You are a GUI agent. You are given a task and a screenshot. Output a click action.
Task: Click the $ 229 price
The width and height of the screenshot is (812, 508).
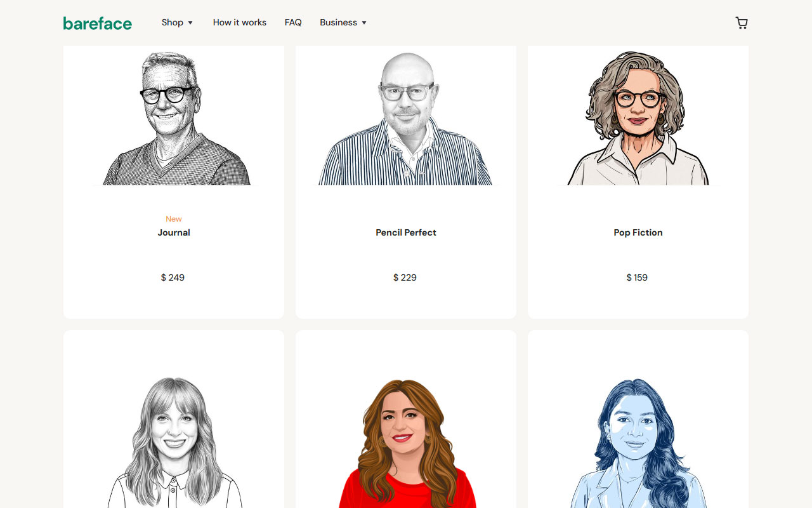(x=405, y=277)
